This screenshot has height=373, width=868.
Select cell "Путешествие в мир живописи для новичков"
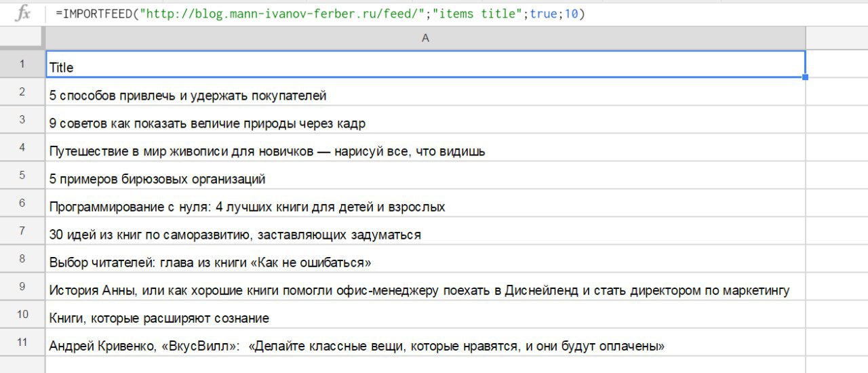point(426,148)
